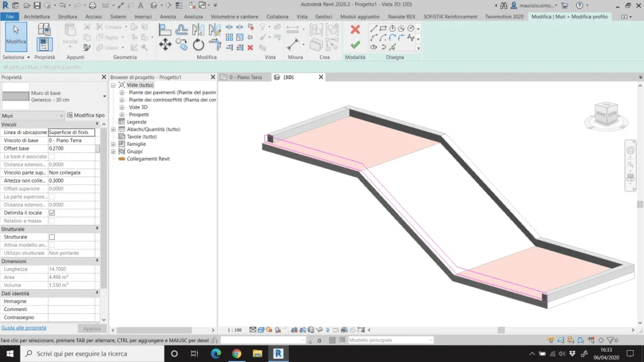Switch to 0 - Piano Terra view tab
The height and width of the screenshot is (362, 644).
[245, 77]
